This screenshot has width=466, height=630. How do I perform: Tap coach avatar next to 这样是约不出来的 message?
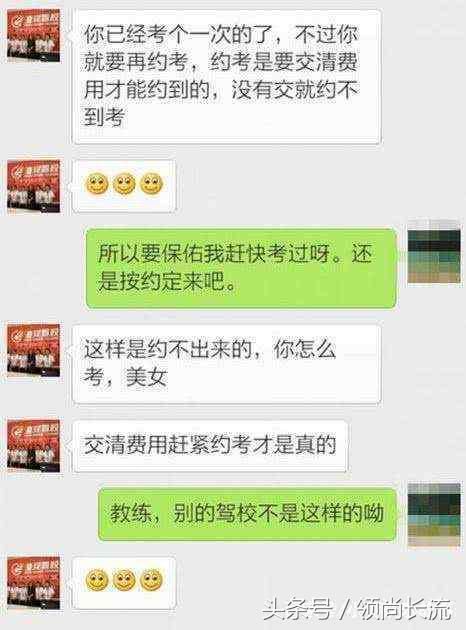pos(34,351)
